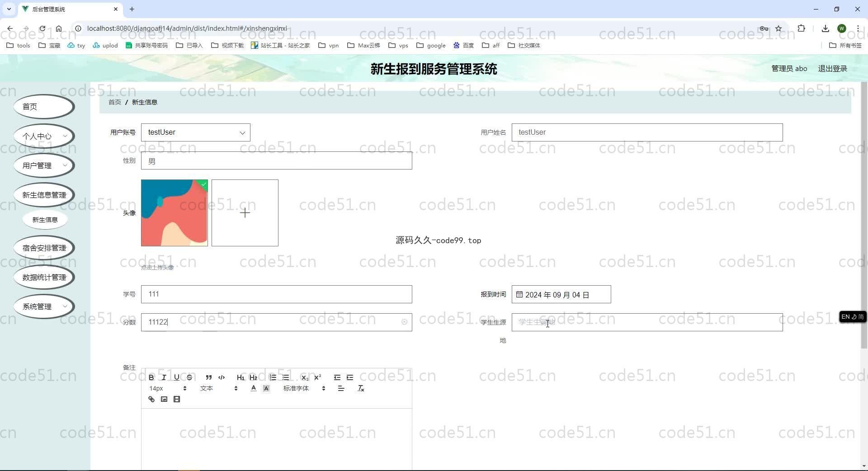Open the saved passwords key icon
This screenshot has width=868, height=471.
click(x=764, y=28)
